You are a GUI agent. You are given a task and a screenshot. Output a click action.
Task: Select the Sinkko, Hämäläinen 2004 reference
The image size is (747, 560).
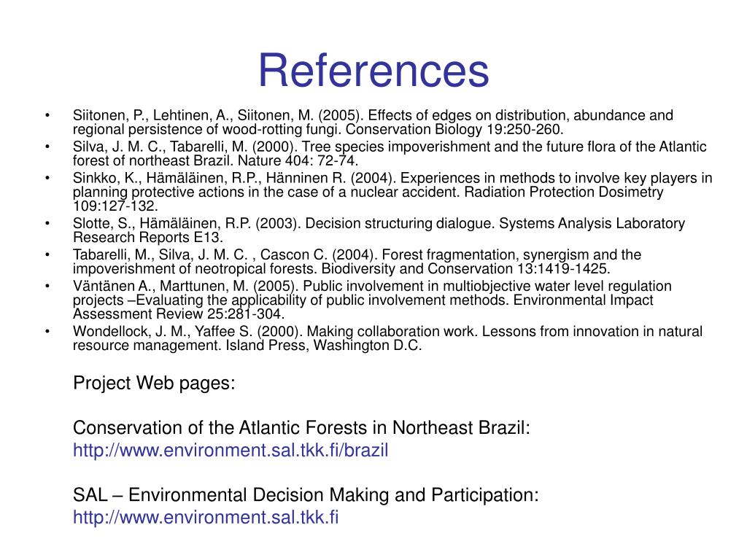[x=392, y=192]
